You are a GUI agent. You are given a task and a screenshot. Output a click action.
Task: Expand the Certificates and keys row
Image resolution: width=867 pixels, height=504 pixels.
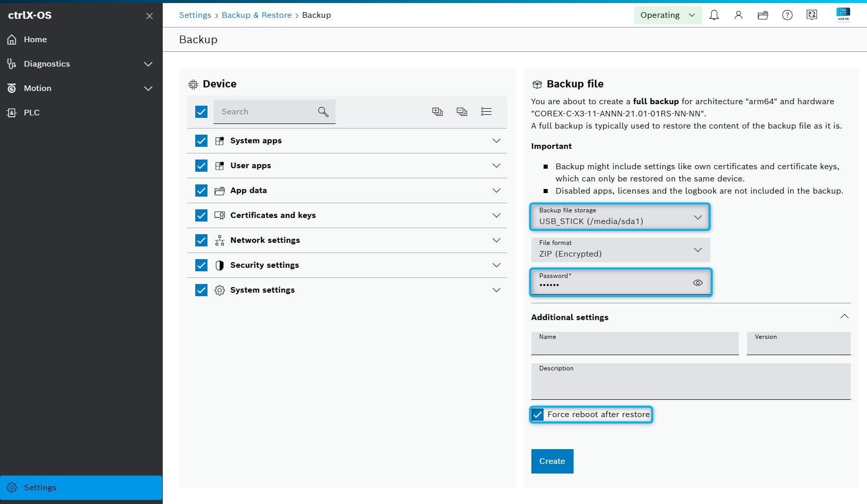pyautogui.click(x=496, y=215)
